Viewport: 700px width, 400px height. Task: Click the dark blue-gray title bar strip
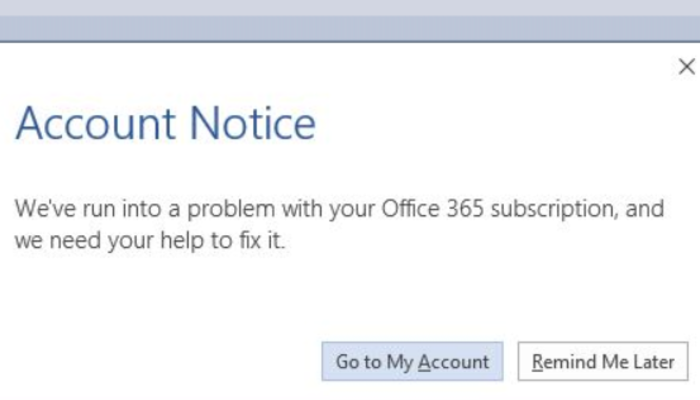tap(350, 29)
